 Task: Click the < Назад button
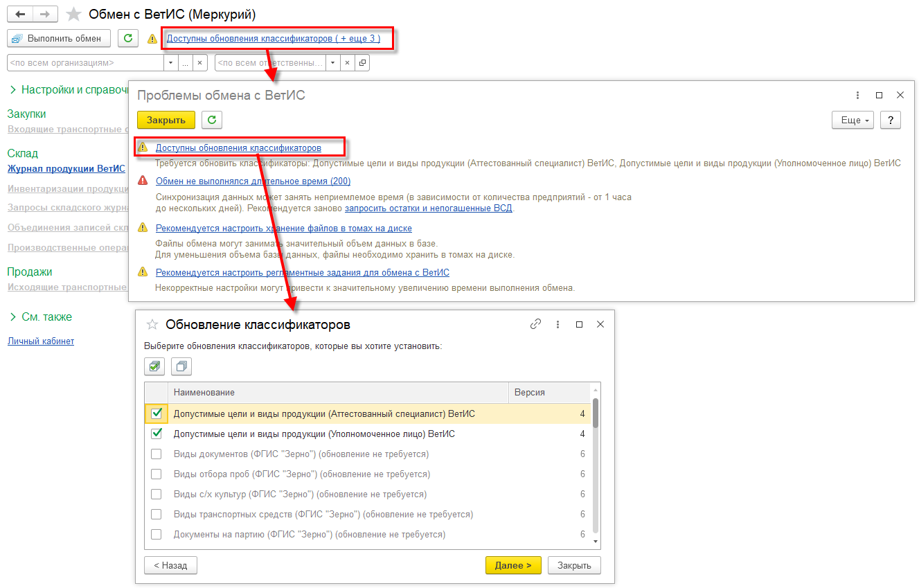[x=170, y=565]
